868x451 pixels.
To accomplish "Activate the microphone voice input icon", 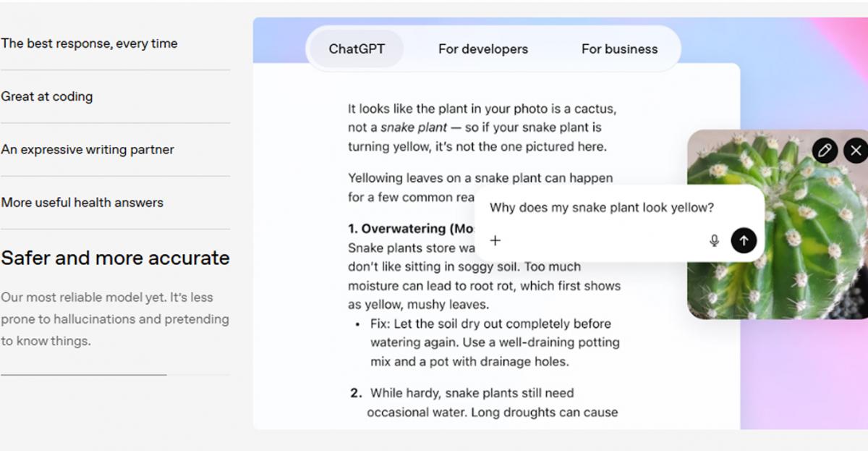I will coord(715,240).
